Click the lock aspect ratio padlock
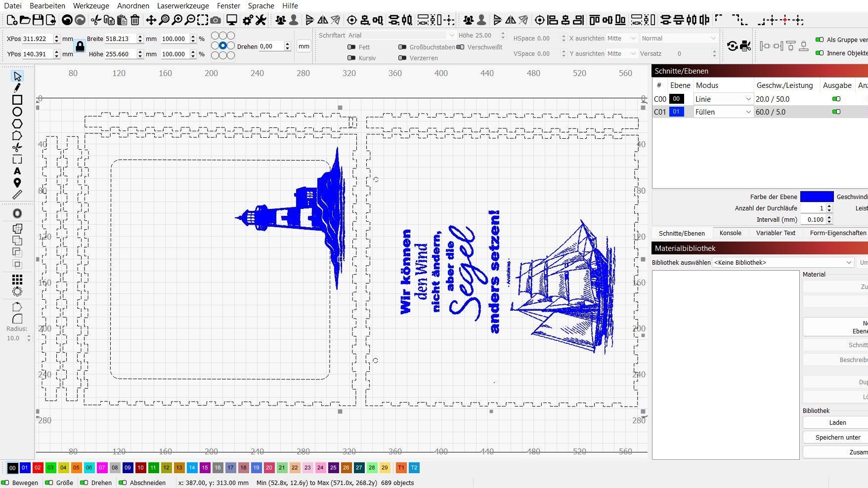868x488 pixels. 80,46
